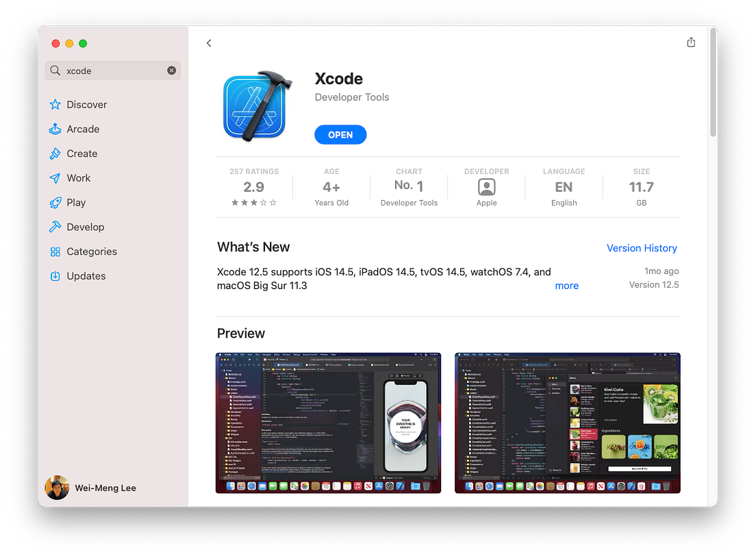Click the Work paper plane icon

[55, 178]
